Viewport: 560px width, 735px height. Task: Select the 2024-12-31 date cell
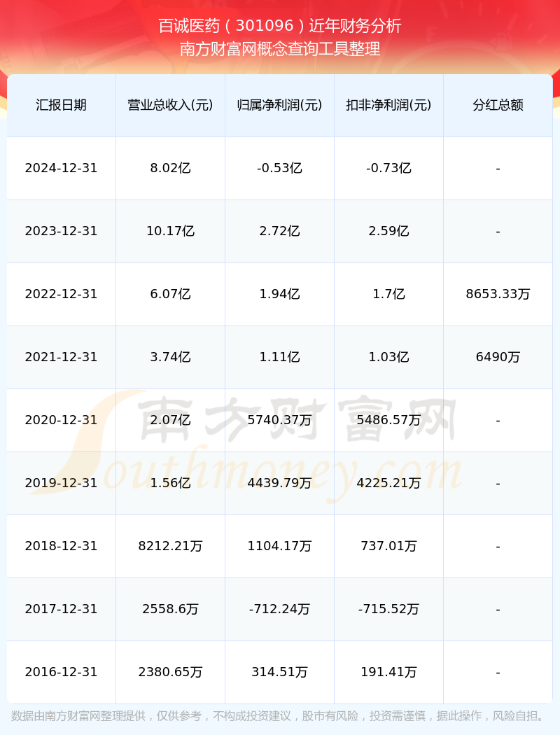coord(62,168)
